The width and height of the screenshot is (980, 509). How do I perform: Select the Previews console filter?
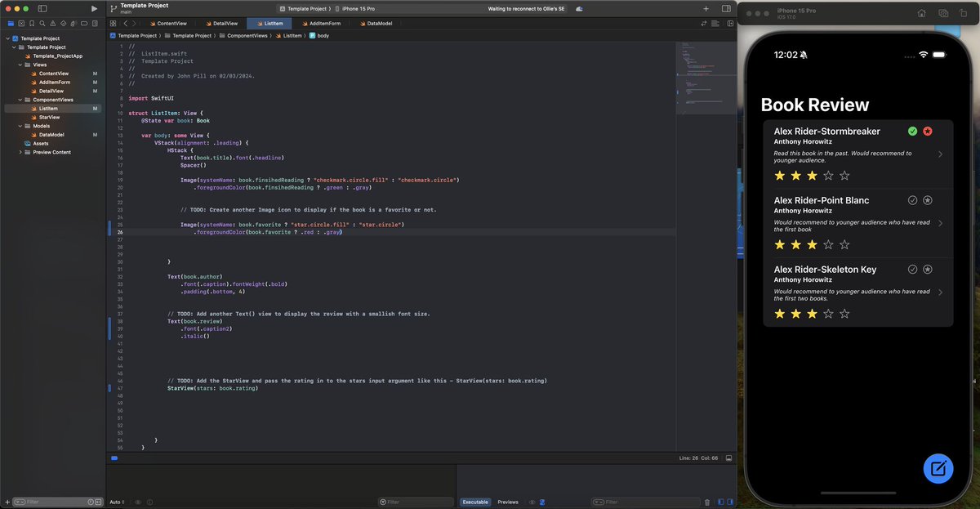(508, 502)
